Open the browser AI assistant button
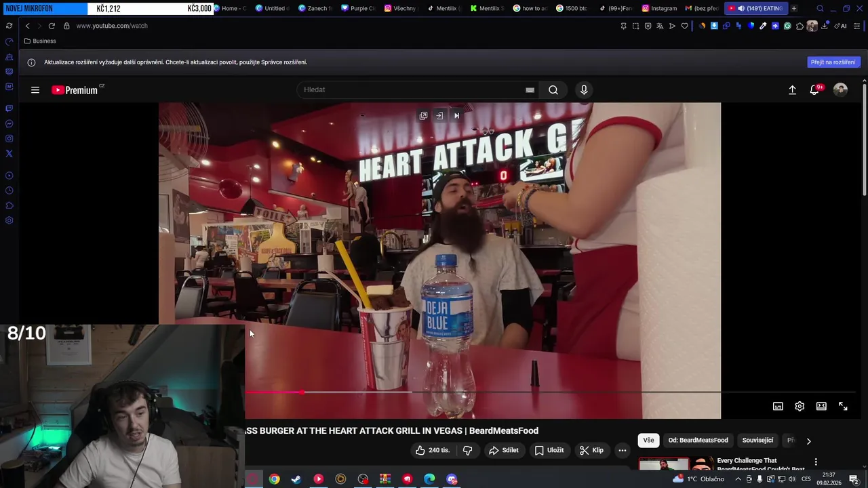This screenshot has width=868, height=488. tap(841, 26)
